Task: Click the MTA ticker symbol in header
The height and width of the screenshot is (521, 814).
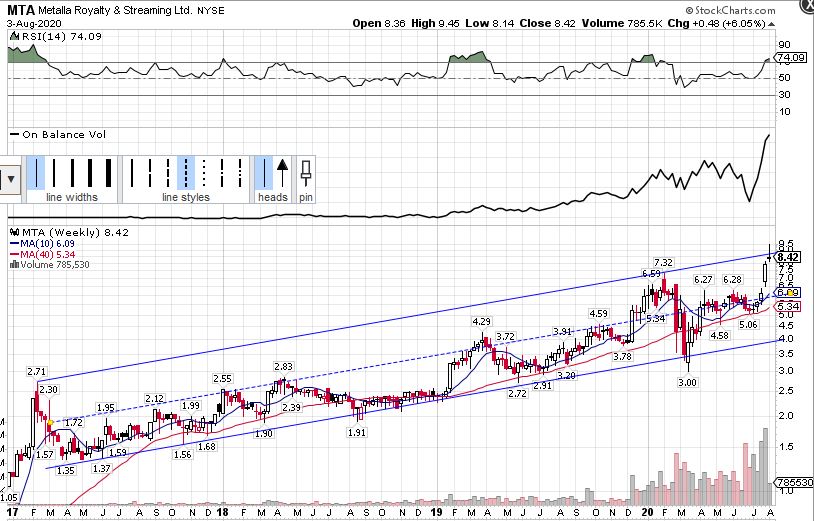Action: click(x=21, y=10)
